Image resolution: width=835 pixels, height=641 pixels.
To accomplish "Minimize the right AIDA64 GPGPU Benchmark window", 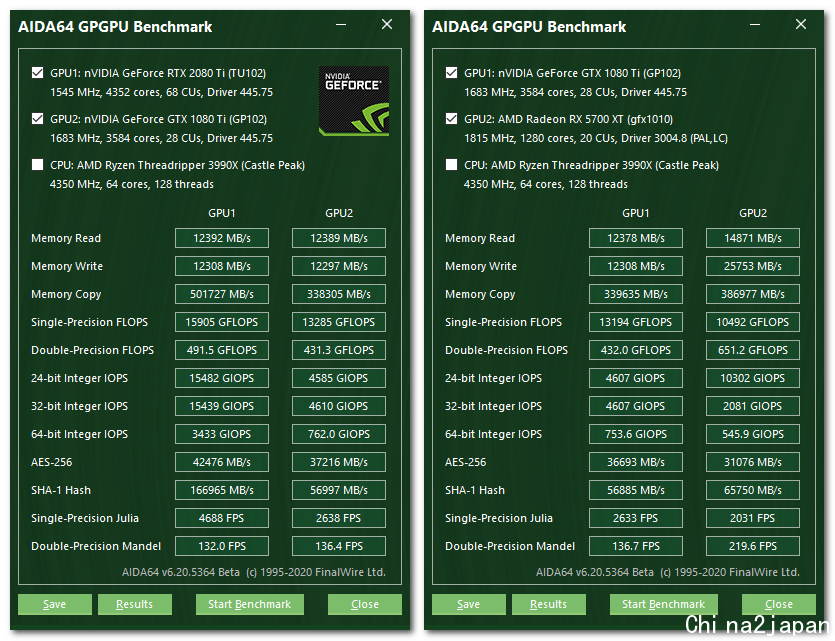I will click(755, 24).
